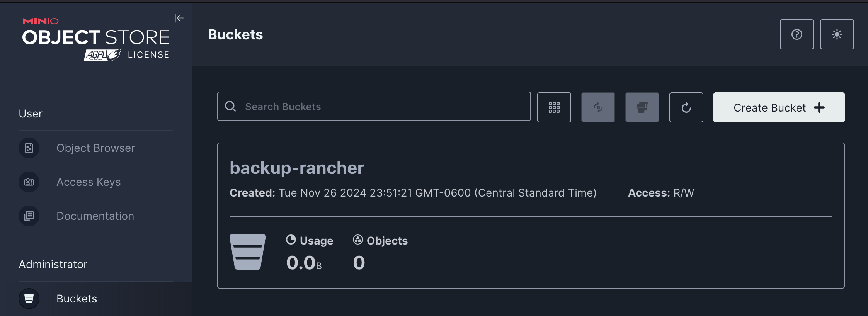Click the set replication icon

(598, 107)
